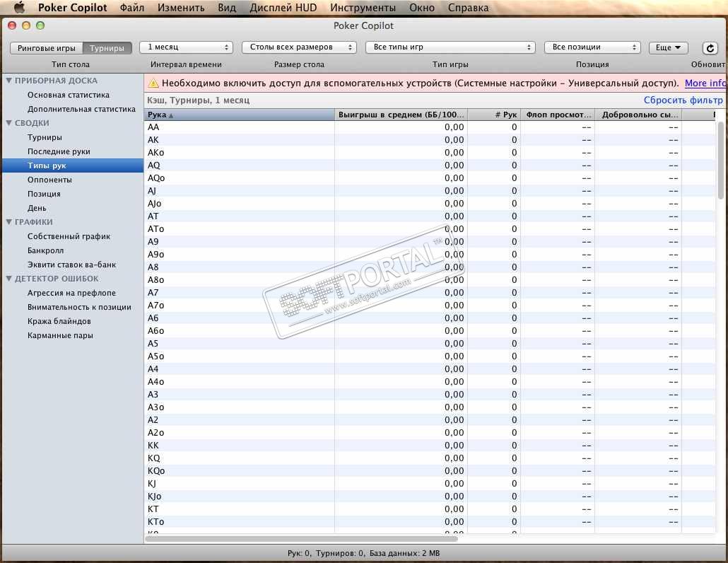Select Последние руки in sidebar

coord(59,151)
